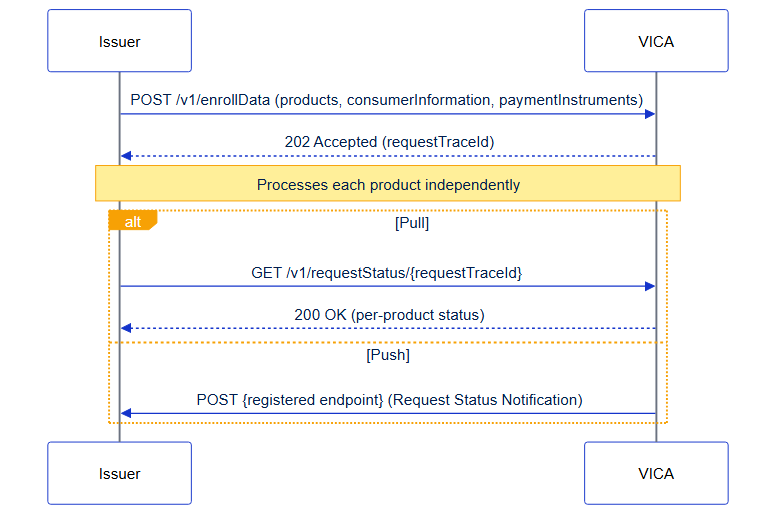Select the '[Push]' condition text
Image resolution: width=784 pixels, height=521 pixels.
pos(388,355)
